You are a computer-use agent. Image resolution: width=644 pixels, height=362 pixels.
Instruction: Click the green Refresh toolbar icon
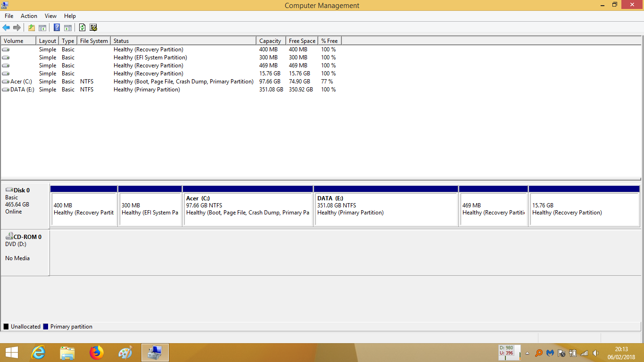pos(82,27)
